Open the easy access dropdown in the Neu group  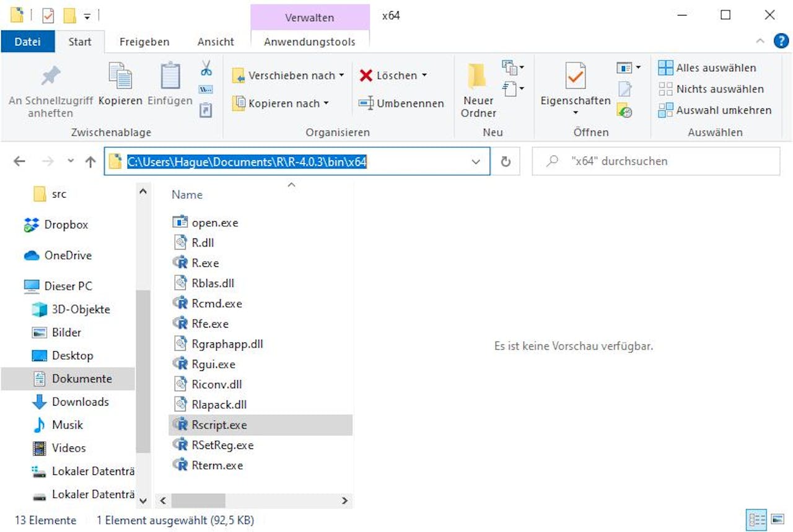point(512,89)
